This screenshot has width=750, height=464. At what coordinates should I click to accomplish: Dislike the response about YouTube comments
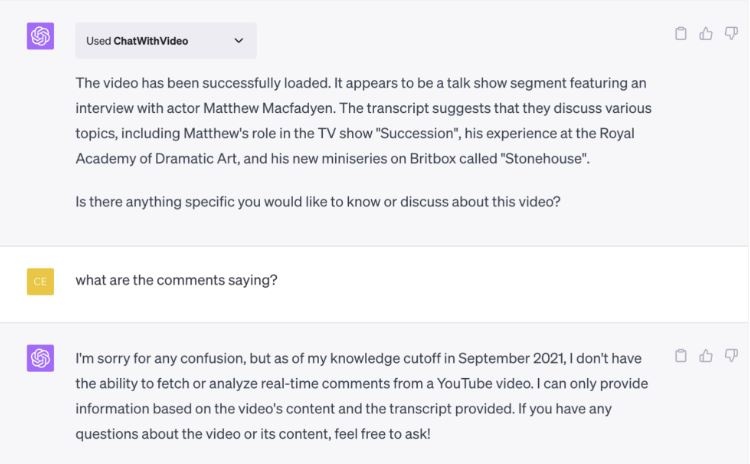tap(731, 355)
